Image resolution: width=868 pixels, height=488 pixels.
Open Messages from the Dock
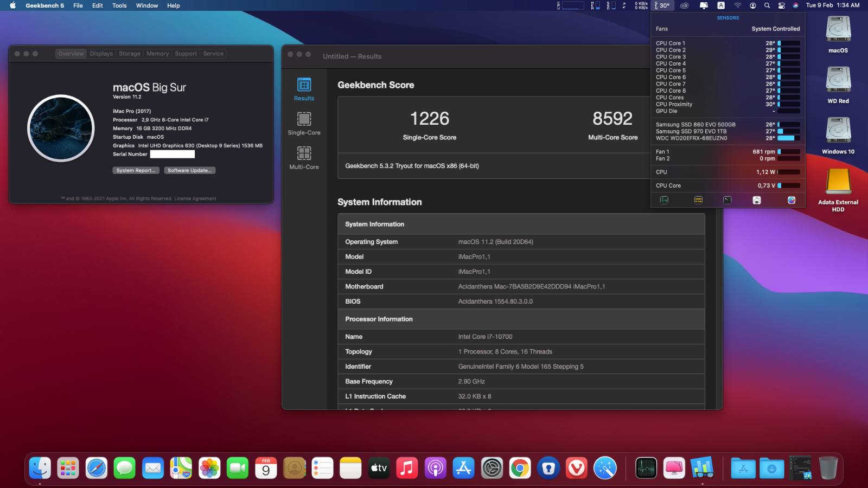pos(125,468)
